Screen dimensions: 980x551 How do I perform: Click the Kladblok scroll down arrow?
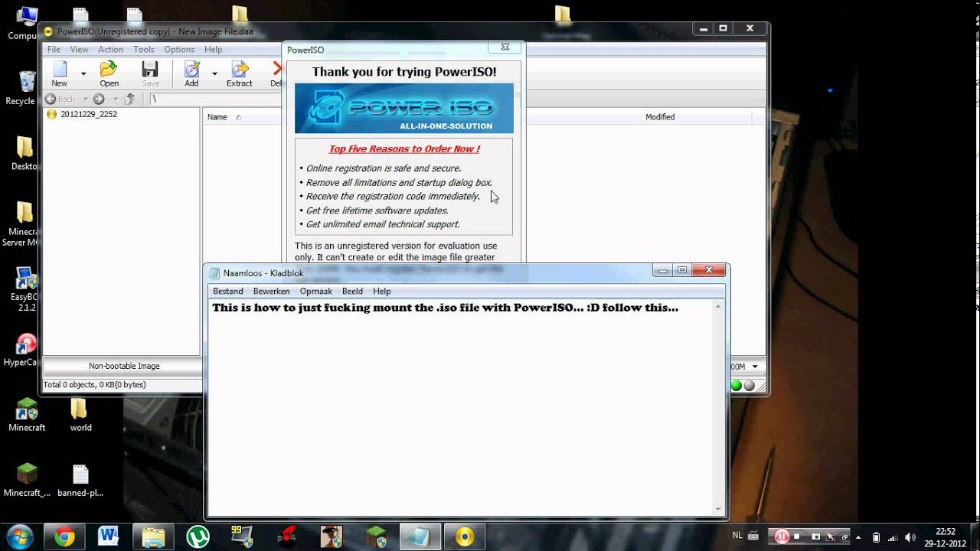click(718, 510)
